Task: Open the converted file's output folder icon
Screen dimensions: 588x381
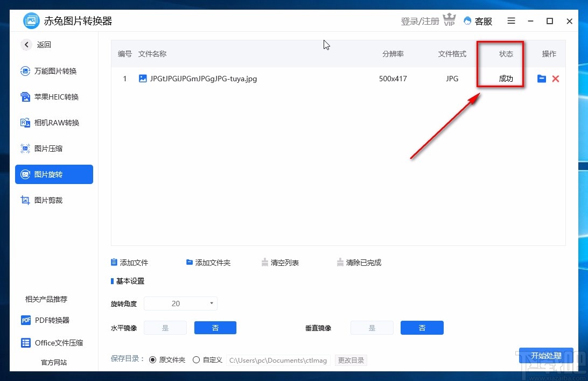Action: [x=541, y=79]
